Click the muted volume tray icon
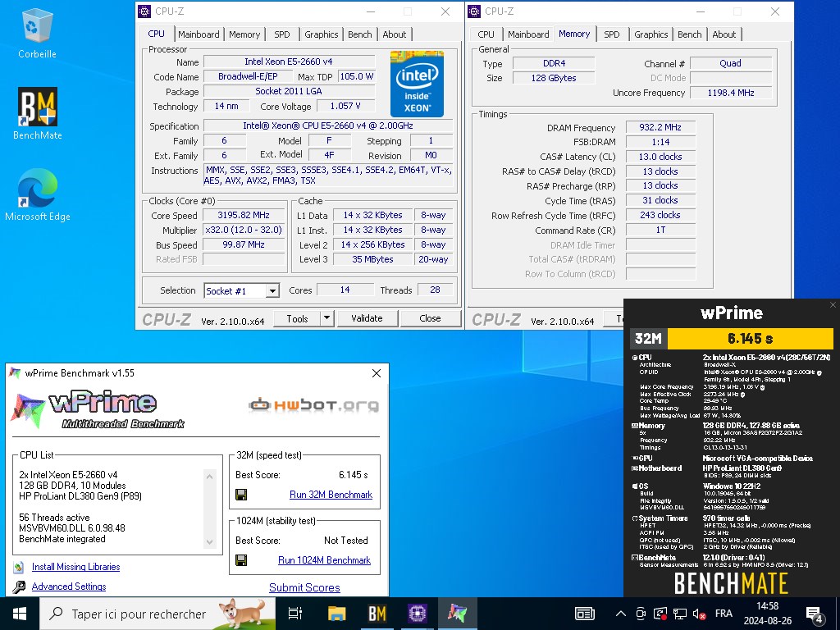 pos(699,614)
